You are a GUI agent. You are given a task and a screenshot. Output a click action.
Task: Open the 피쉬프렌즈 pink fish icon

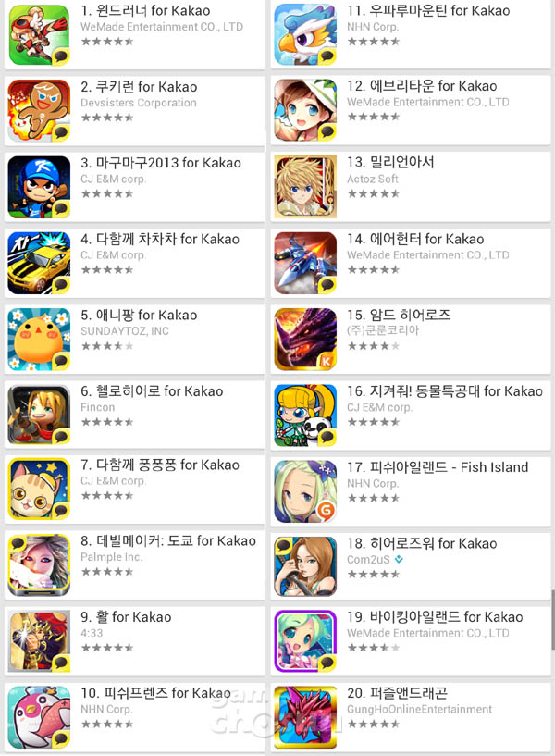click(x=40, y=717)
